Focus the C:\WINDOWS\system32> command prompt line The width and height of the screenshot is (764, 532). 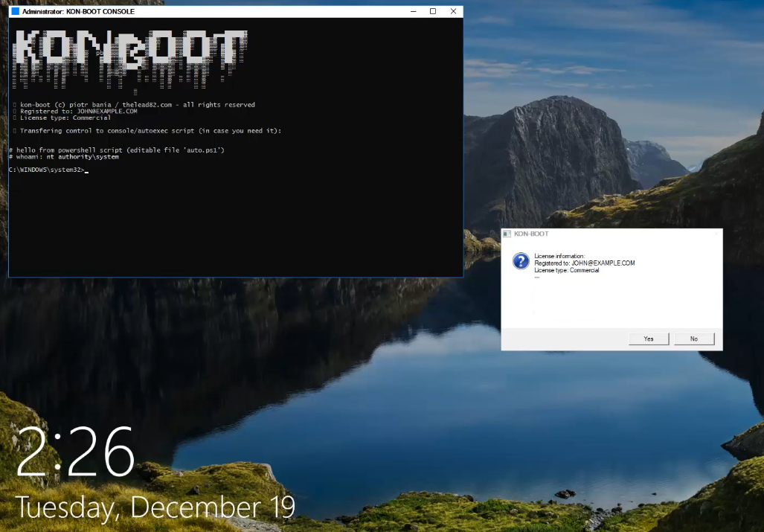(x=48, y=170)
